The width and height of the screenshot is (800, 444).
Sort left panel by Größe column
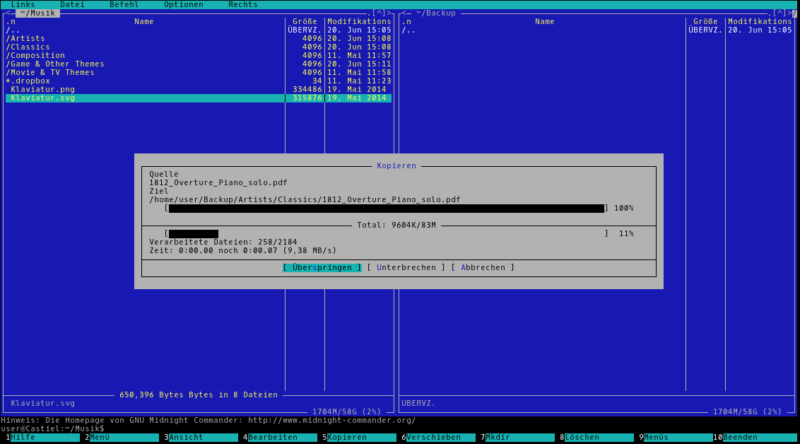point(304,21)
